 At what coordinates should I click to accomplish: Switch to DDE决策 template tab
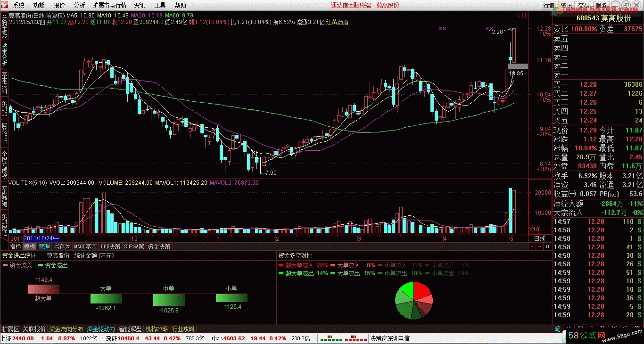[x=110, y=246]
